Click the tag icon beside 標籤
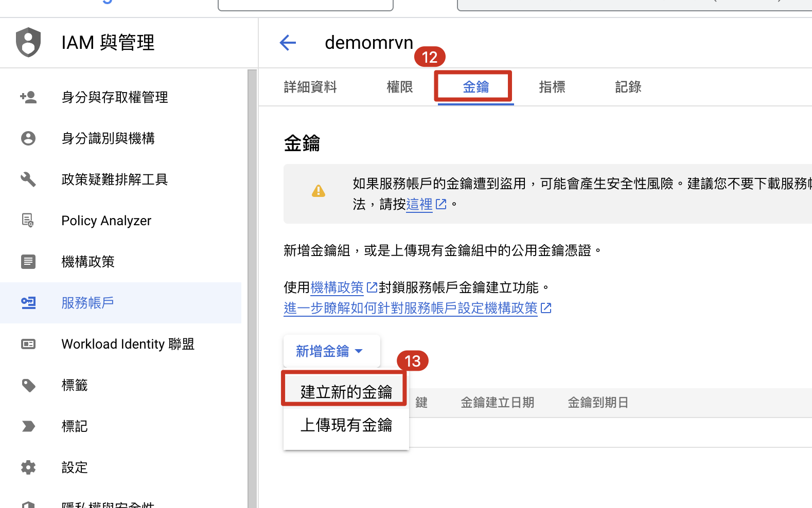Screen dimensions: 812x508 pyautogui.click(x=28, y=385)
